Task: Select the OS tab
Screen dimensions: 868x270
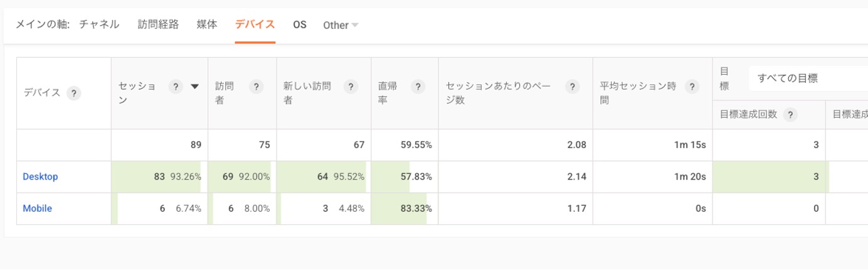Action: tap(300, 25)
